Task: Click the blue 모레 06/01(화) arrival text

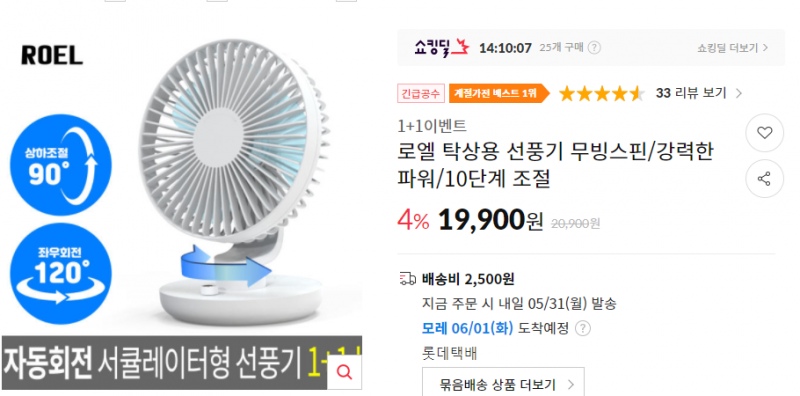Action: pos(467,328)
